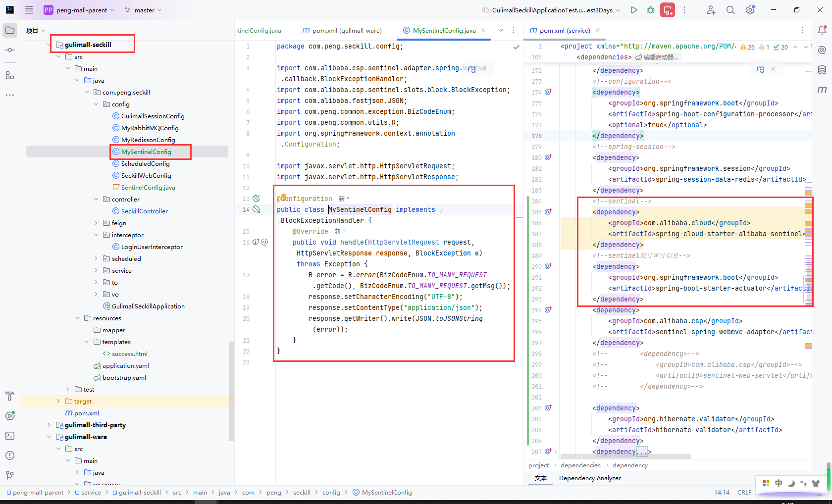Switch to pom.xml (gulimall-ware) tab

click(x=342, y=30)
